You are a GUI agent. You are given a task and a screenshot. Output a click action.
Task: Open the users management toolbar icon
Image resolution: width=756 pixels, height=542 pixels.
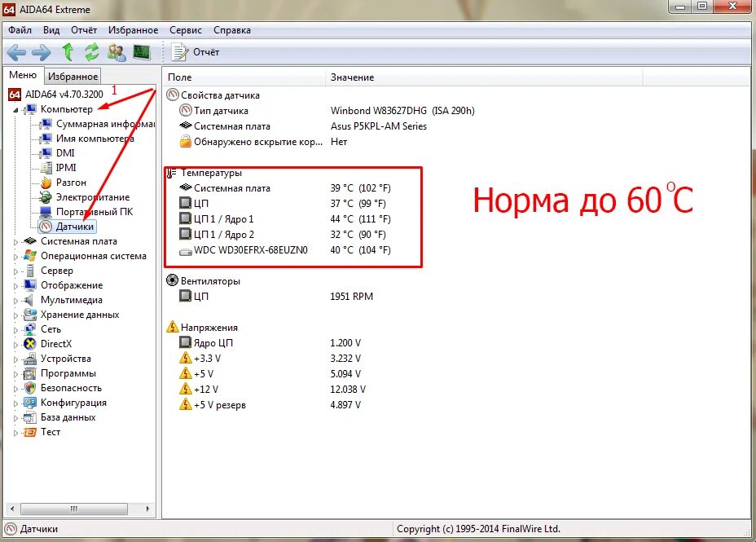coord(116,52)
